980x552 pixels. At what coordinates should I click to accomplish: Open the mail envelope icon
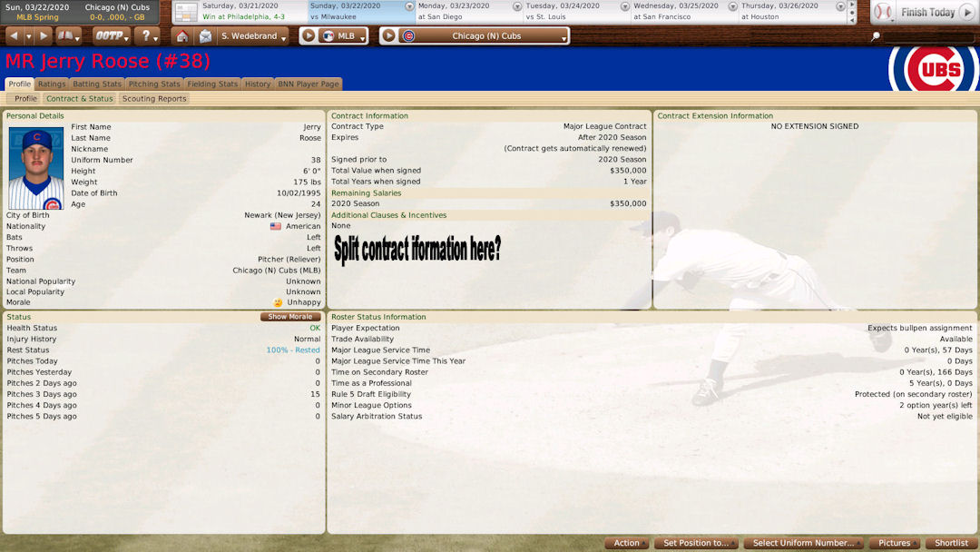tap(205, 36)
